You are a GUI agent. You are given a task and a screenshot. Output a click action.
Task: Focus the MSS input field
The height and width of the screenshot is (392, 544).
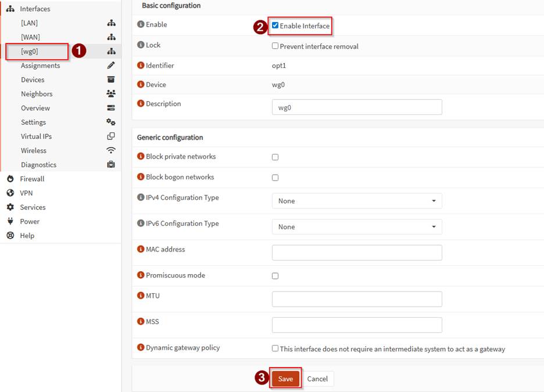click(356, 325)
